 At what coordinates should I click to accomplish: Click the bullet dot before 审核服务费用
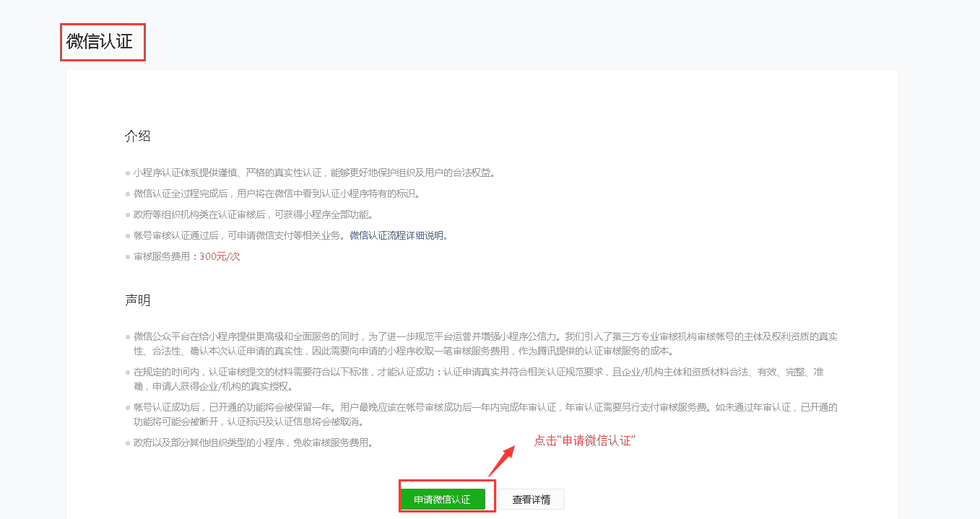click(x=128, y=257)
